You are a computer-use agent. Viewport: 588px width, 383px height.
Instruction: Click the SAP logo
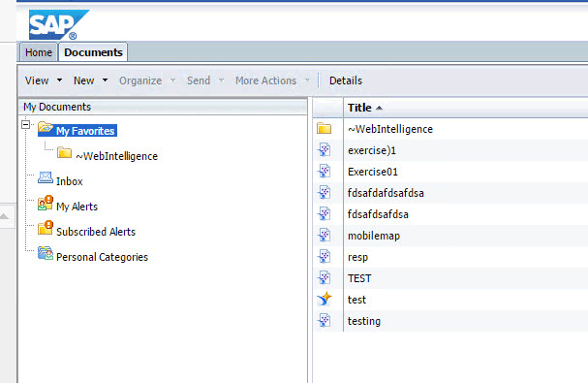pos(58,25)
